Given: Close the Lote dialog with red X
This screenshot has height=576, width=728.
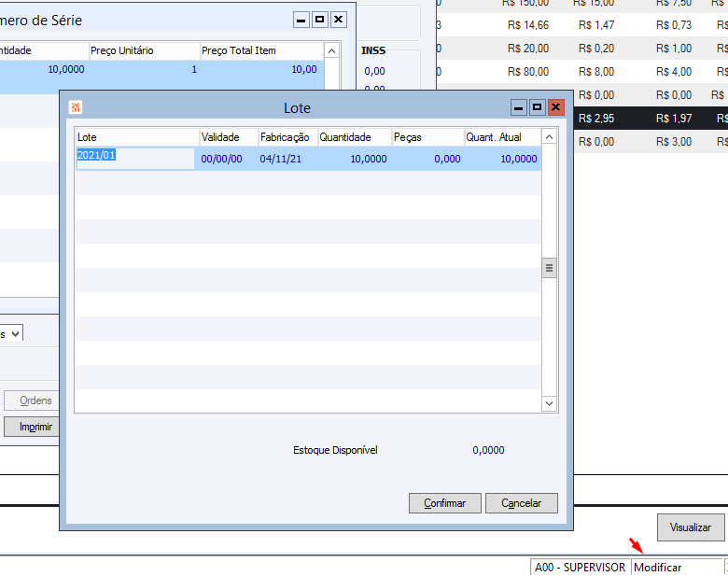Looking at the screenshot, I should pyautogui.click(x=555, y=107).
